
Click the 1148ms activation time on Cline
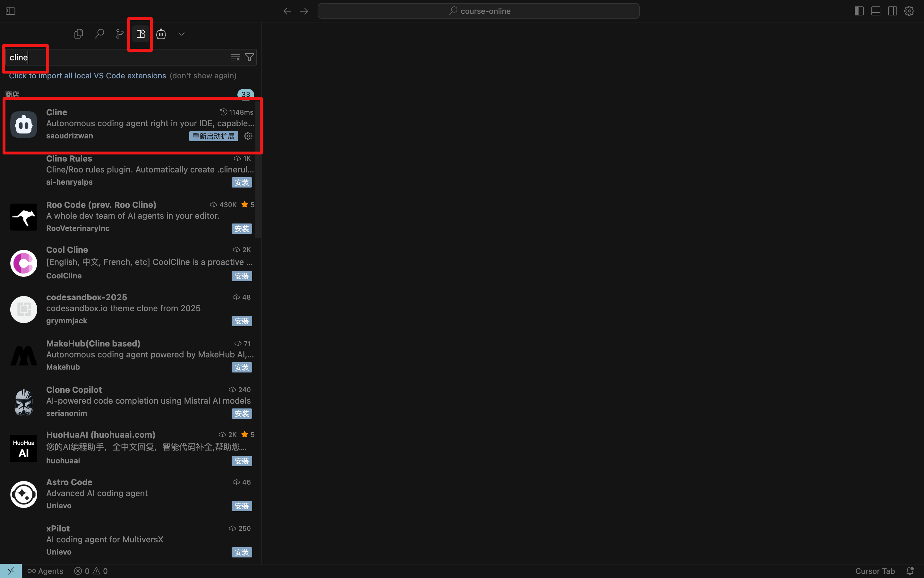point(237,112)
